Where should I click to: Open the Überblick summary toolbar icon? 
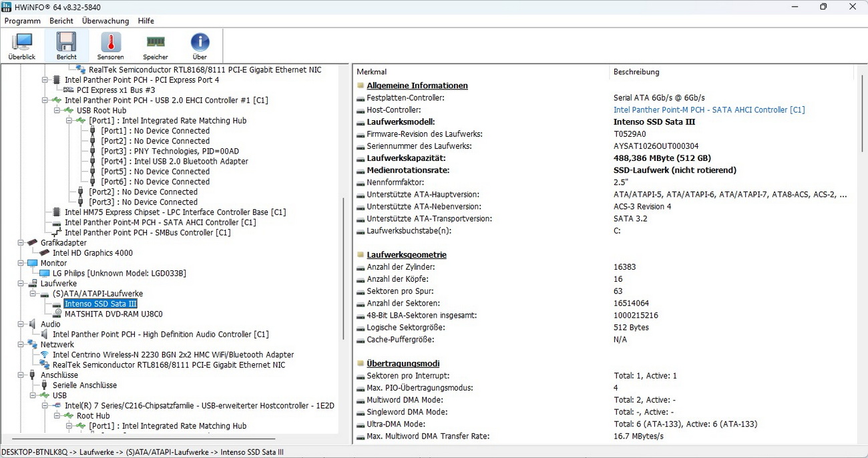tap(22, 47)
